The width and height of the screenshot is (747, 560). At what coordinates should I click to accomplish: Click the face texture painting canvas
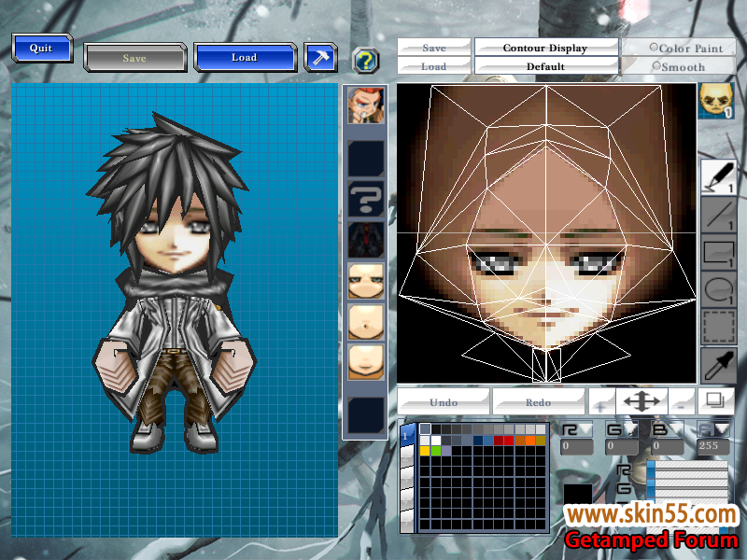pos(546,232)
